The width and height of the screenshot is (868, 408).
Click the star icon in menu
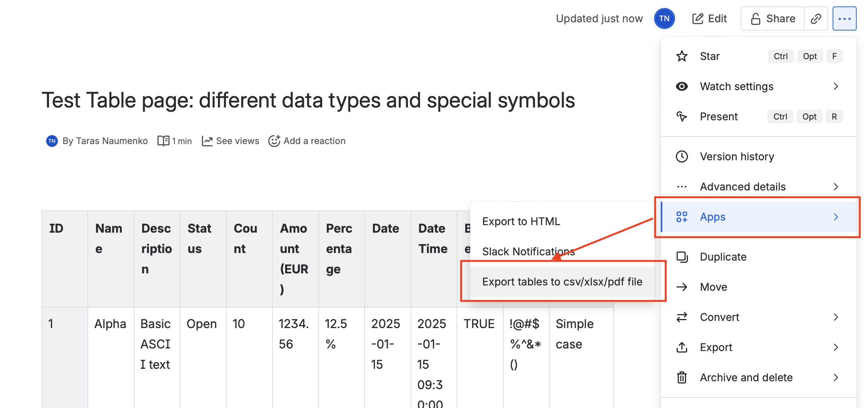click(682, 56)
